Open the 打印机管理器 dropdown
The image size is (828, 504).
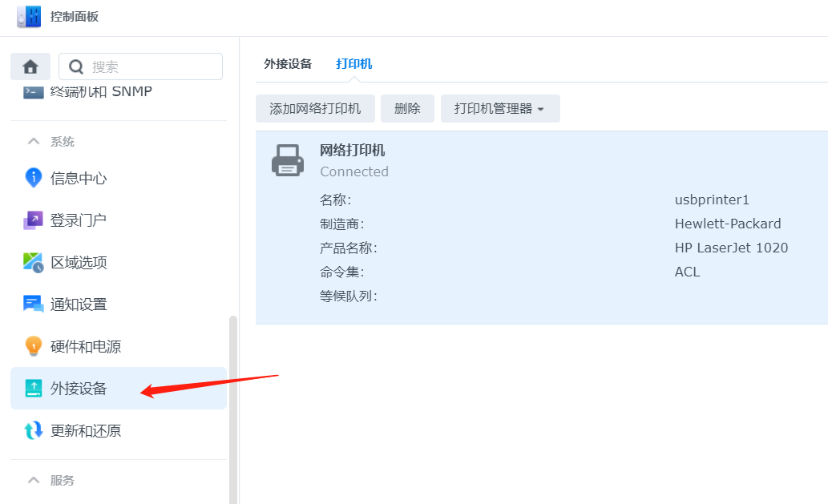(x=499, y=109)
